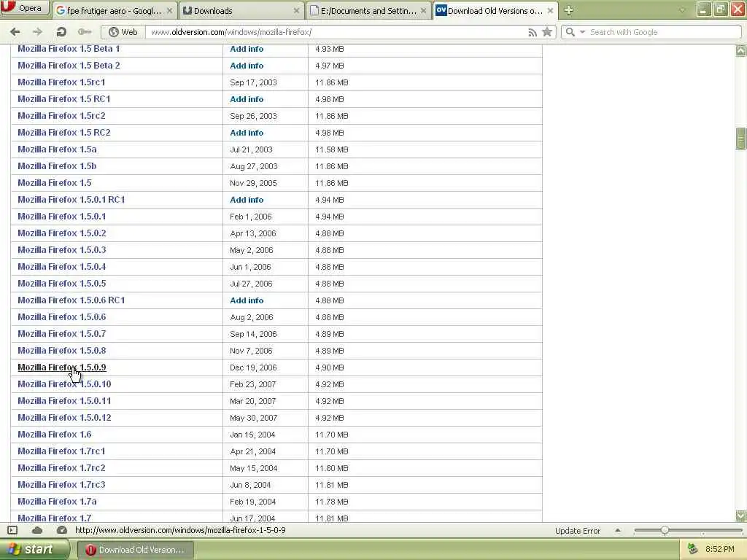Select the Download Old Versions tab

495,10
